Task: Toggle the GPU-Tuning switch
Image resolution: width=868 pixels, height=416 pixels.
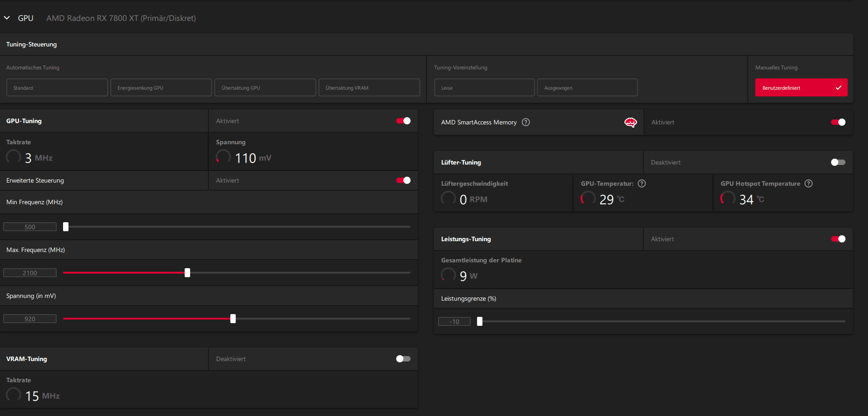Action: click(x=403, y=121)
